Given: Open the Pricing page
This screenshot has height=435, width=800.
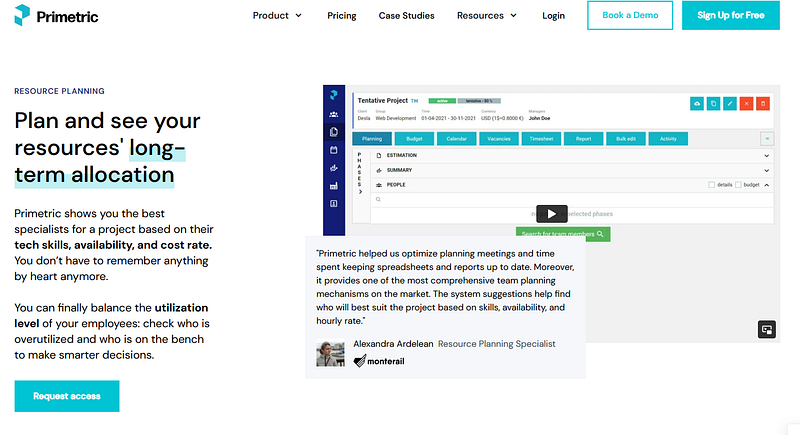Looking at the screenshot, I should [x=342, y=16].
